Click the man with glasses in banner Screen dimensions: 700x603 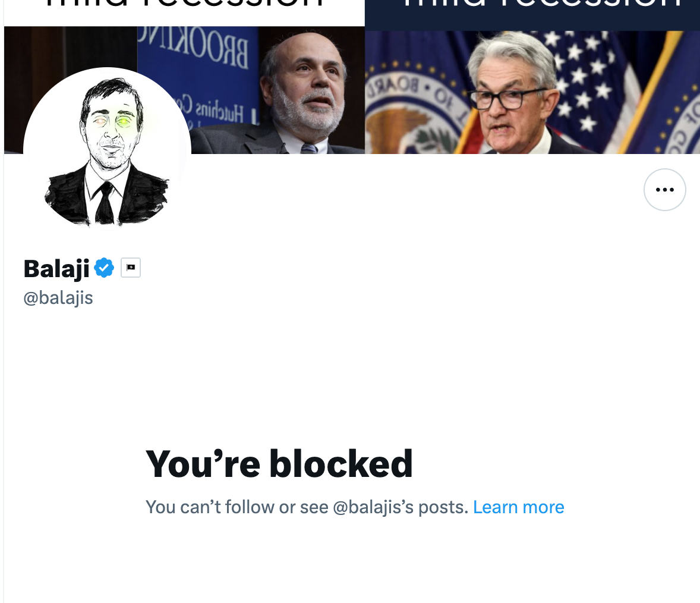click(514, 95)
